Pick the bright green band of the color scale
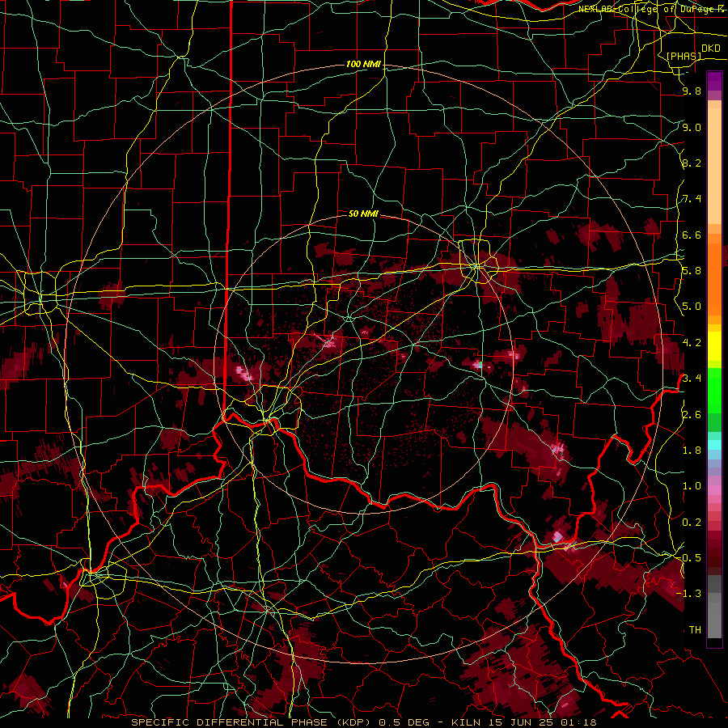This screenshot has height=728, width=728. tap(714, 392)
